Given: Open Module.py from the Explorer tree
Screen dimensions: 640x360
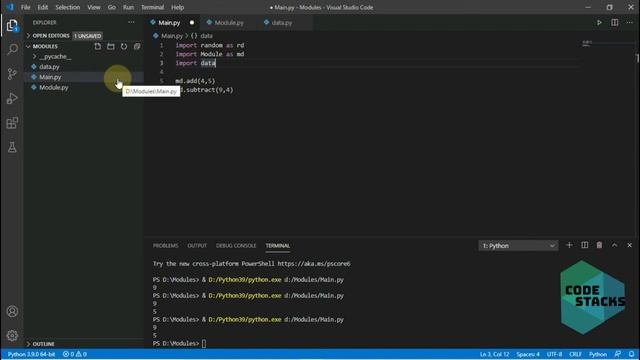Looking at the screenshot, I should (x=84, y=87).
